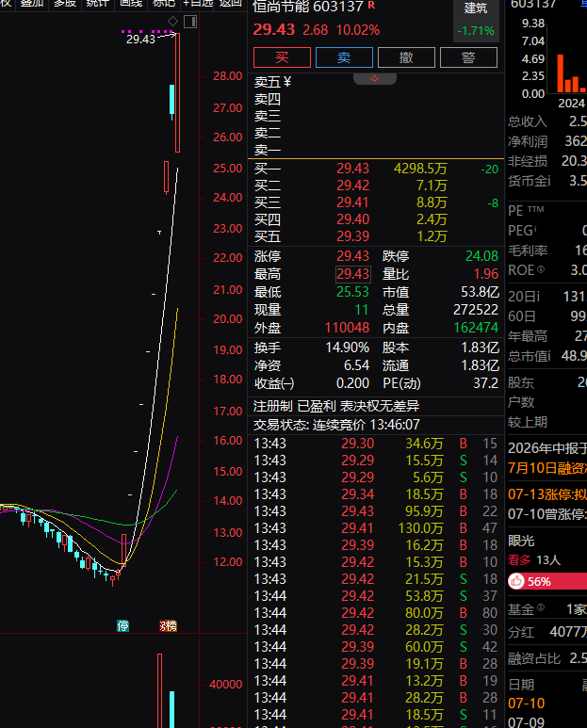Viewport: 587px width, 728px height.
Task: Click the 多股 multi-stock toolbar item
Action: [x=65, y=3]
